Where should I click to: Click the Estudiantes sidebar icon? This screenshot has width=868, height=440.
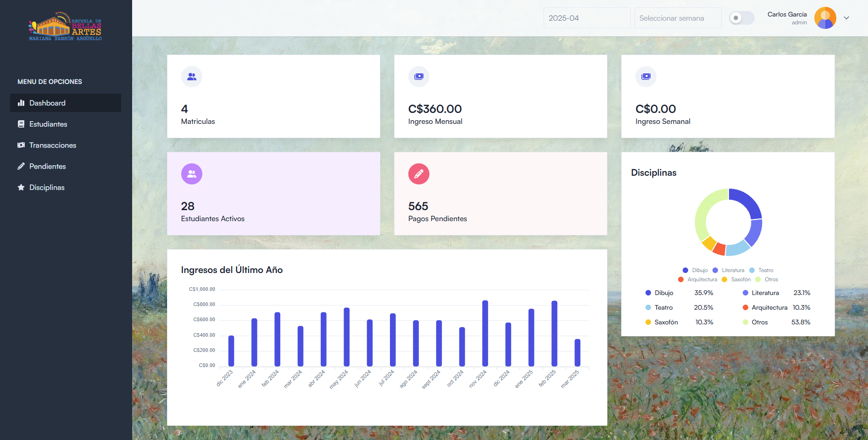coord(21,124)
